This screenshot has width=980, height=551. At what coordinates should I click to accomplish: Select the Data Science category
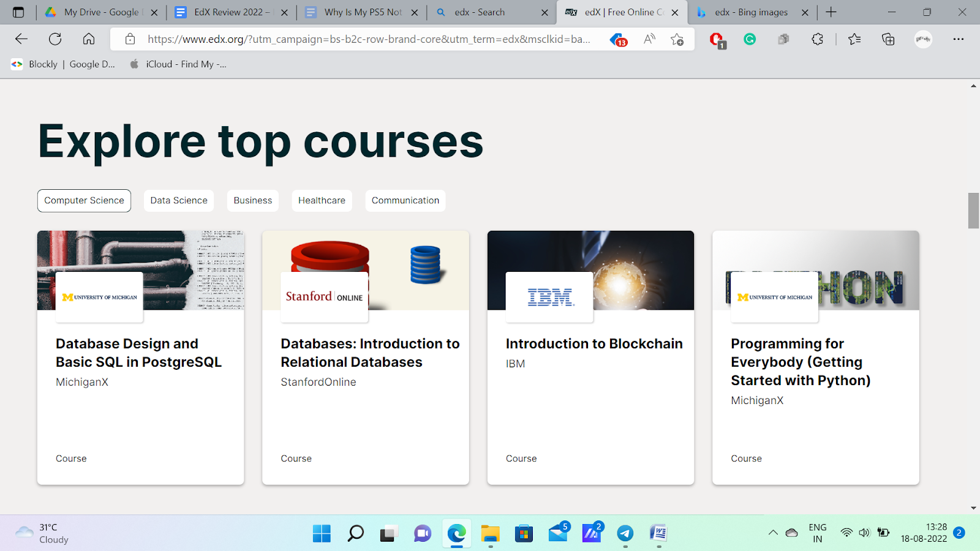(x=179, y=201)
